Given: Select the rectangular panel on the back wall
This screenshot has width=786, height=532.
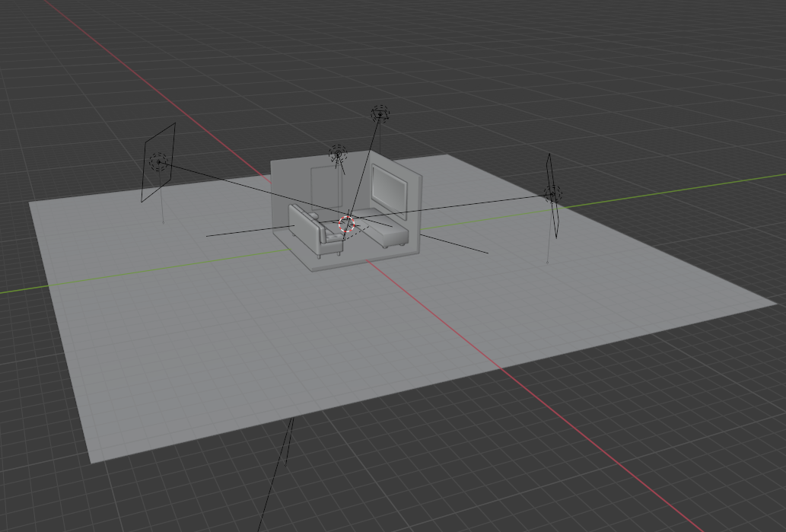Looking at the screenshot, I should (326, 189).
